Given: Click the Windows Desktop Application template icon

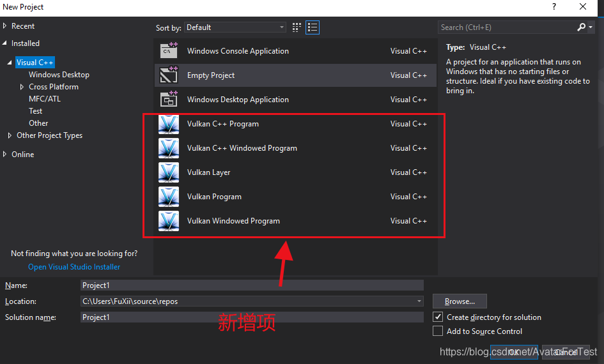Looking at the screenshot, I should tap(169, 99).
